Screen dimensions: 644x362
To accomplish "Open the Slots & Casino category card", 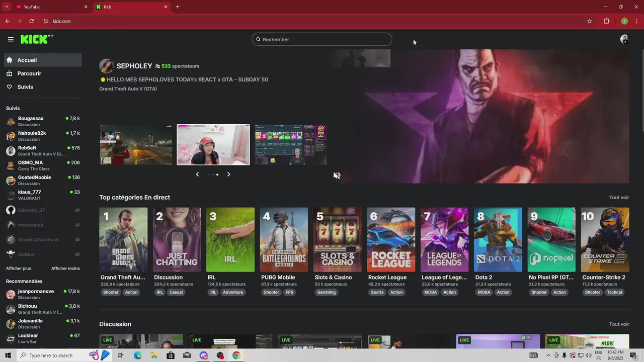I will [337, 240].
